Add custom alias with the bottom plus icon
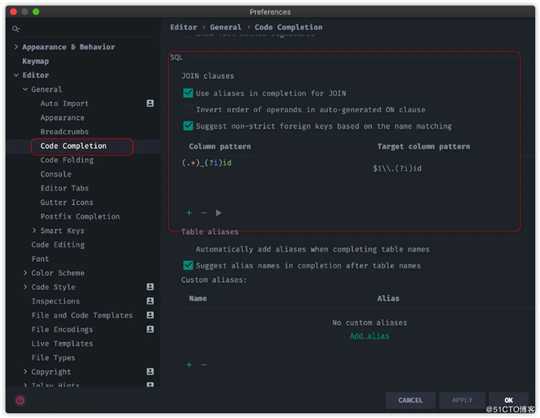This screenshot has width=540, height=418. (189, 364)
